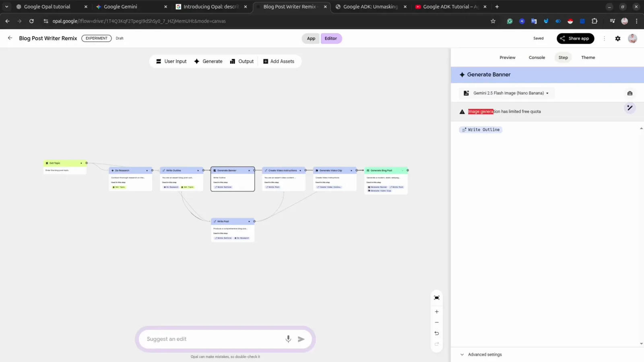Zoom out on the canvas

coord(437,323)
